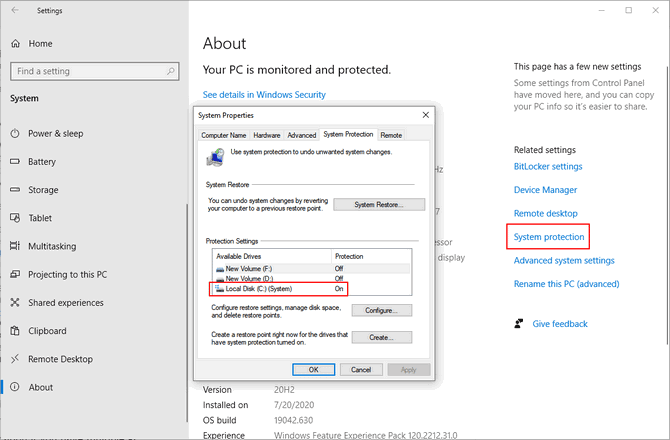This screenshot has width=670, height=440.
Task: Click the About info icon
Action: (15, 387)
